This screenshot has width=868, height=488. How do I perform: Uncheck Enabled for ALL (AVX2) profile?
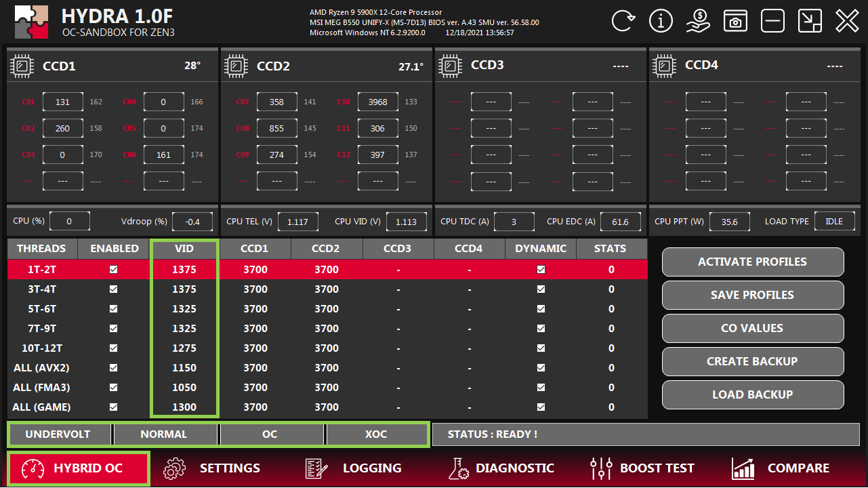(x=114, y=368)
